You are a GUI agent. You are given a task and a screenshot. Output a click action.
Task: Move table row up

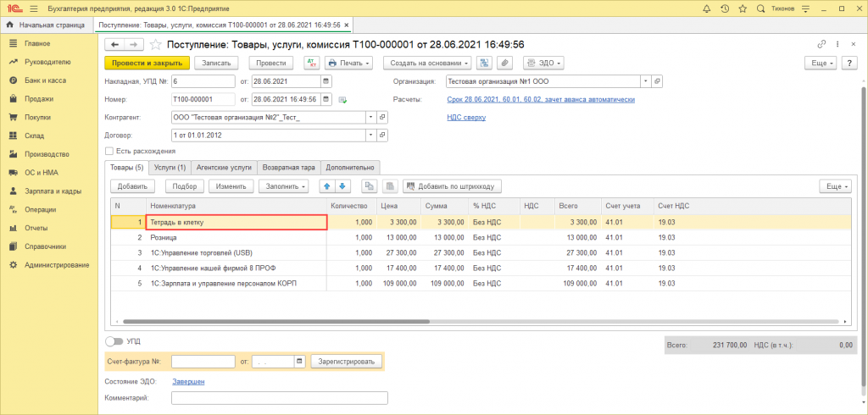tap(326, 186)
